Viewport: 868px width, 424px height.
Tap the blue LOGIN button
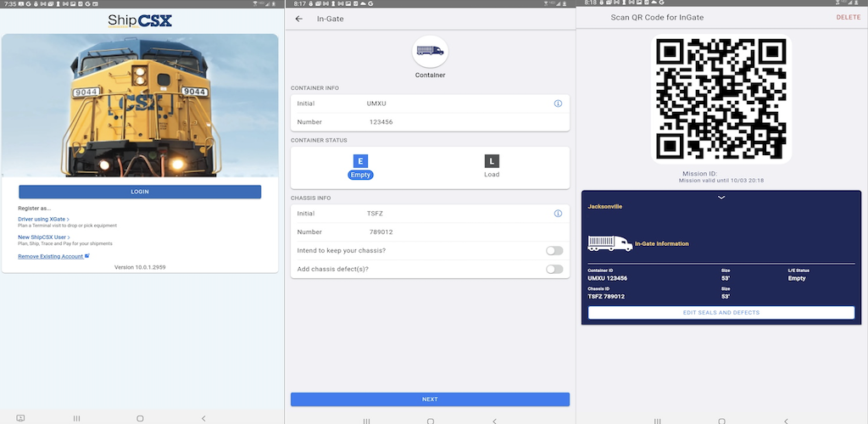[x=140, y=192]
